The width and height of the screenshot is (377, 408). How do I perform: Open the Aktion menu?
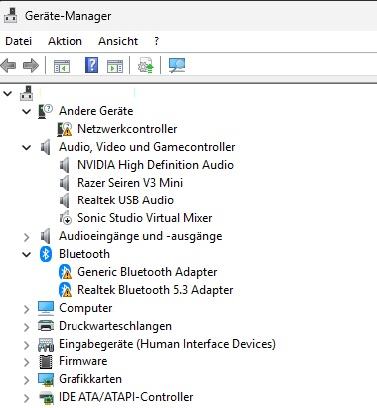point(65,41)
